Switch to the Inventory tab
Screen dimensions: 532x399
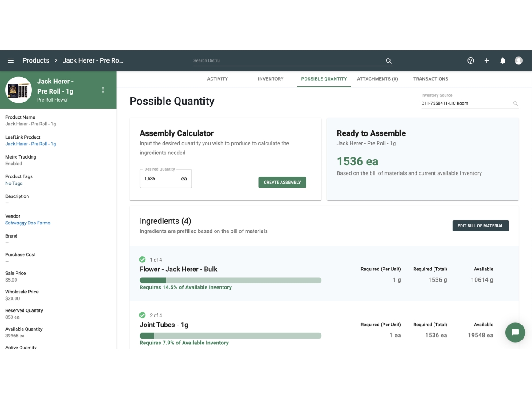[x=271, y=79]
